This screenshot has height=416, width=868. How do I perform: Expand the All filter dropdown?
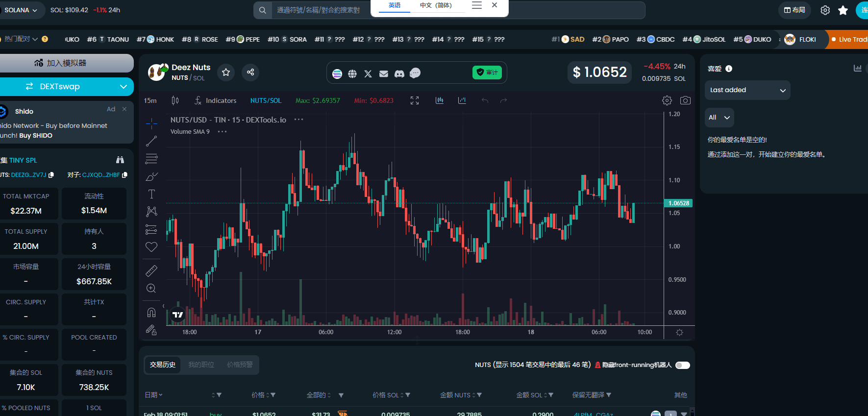click(719, 118)
